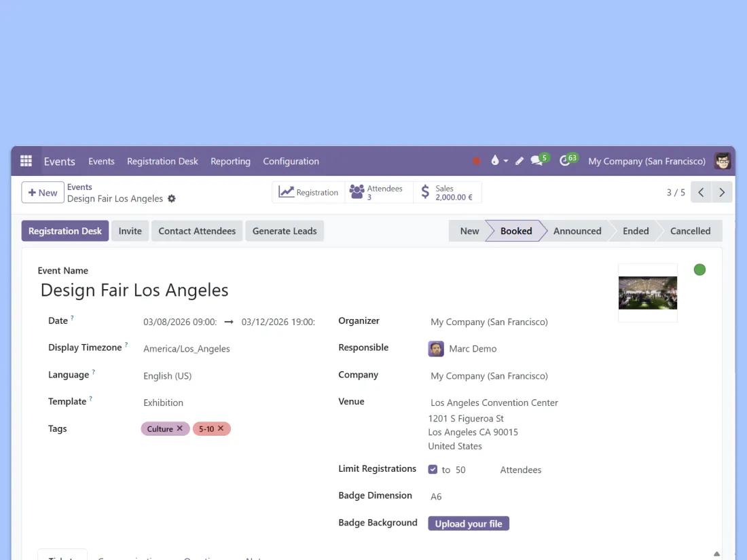Go to next record arrow
Image resolution: width=747 pixels, height=560 pixels.
click(x=722, y=192)
